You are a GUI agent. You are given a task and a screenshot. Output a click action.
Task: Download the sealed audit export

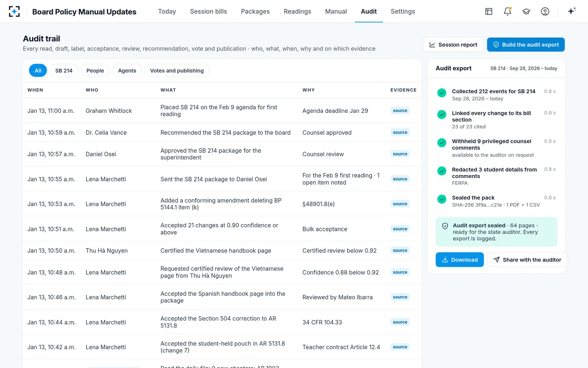coord(460,260)
